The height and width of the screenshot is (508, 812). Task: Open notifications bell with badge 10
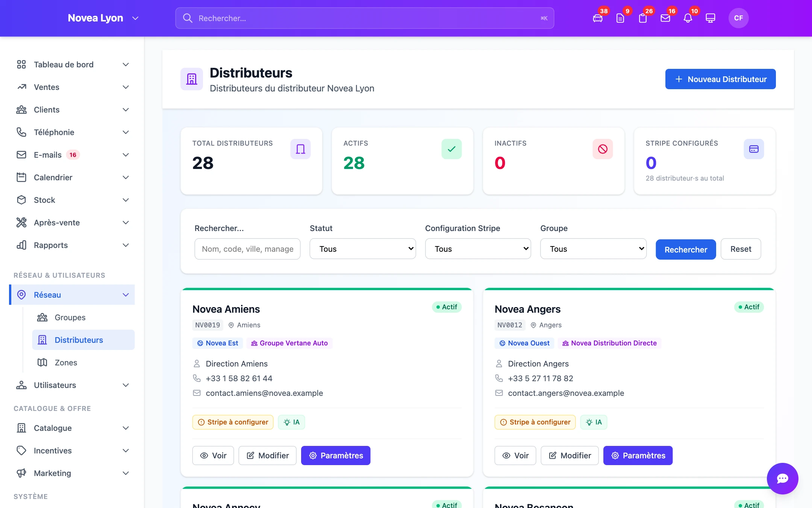pos(688,18)
